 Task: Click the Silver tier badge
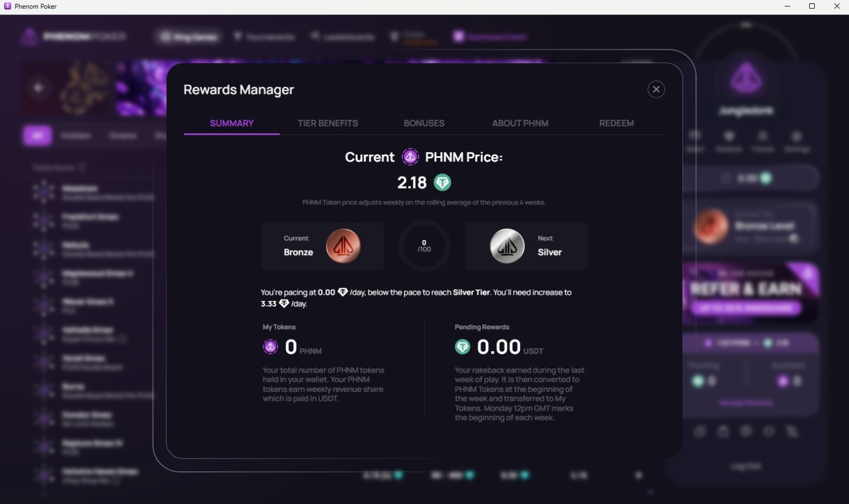click(507, 246)
